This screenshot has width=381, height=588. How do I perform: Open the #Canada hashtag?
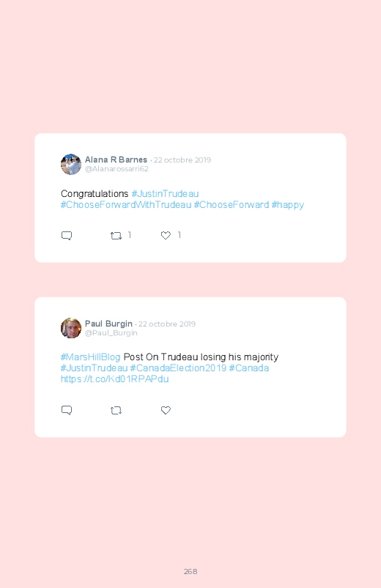click(x=249, y=368)
